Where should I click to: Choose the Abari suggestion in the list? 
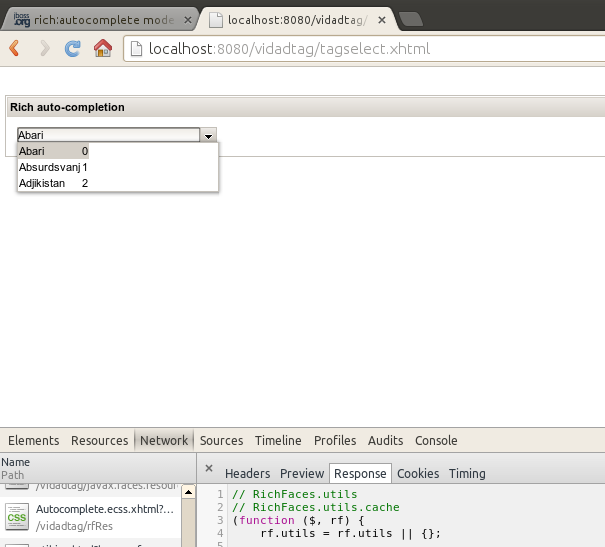click(x=54, y=151)
